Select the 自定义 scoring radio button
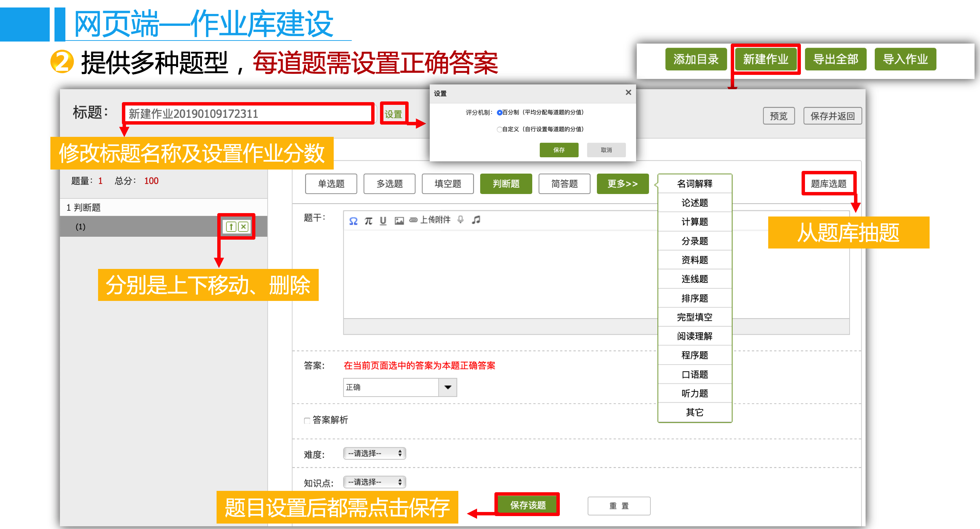The width and height of the screenshot is (980, 529). (x=500, y=129)
